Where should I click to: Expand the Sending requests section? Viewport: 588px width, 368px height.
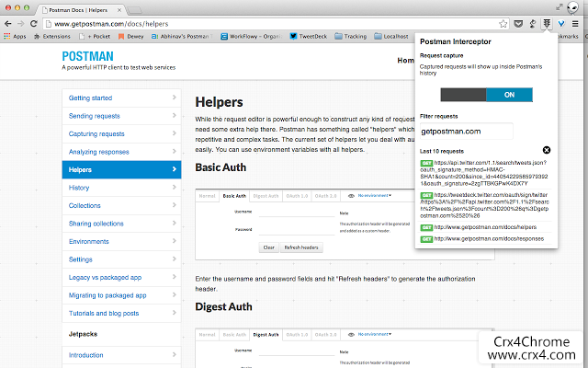pyautogui.click(x=121, y=116)
